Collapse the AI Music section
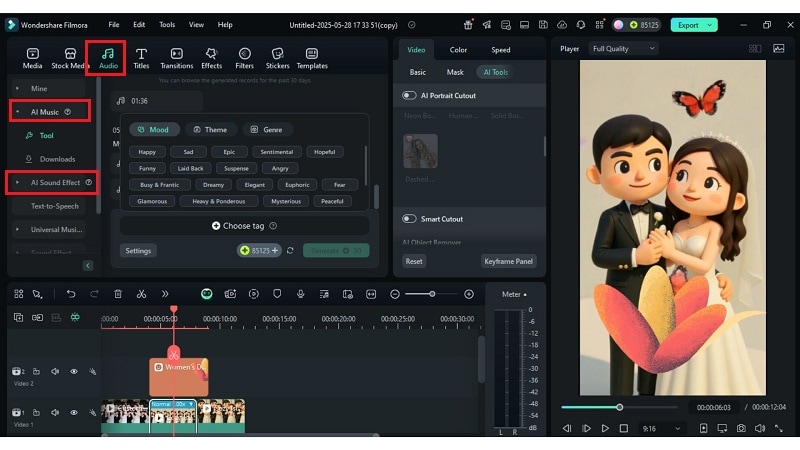 [17, 112]
